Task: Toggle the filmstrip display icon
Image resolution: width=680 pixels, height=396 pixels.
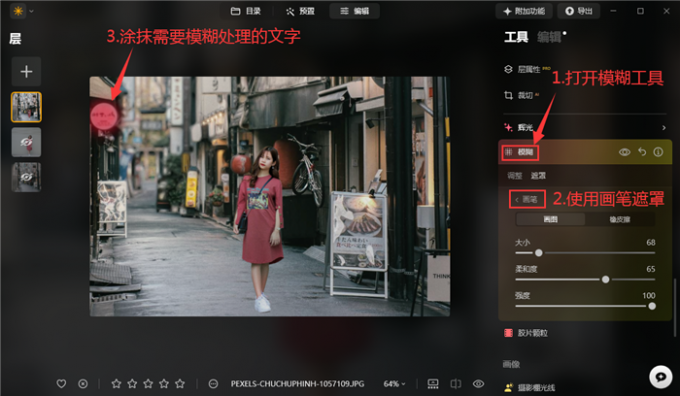Action: click(433, 384)
